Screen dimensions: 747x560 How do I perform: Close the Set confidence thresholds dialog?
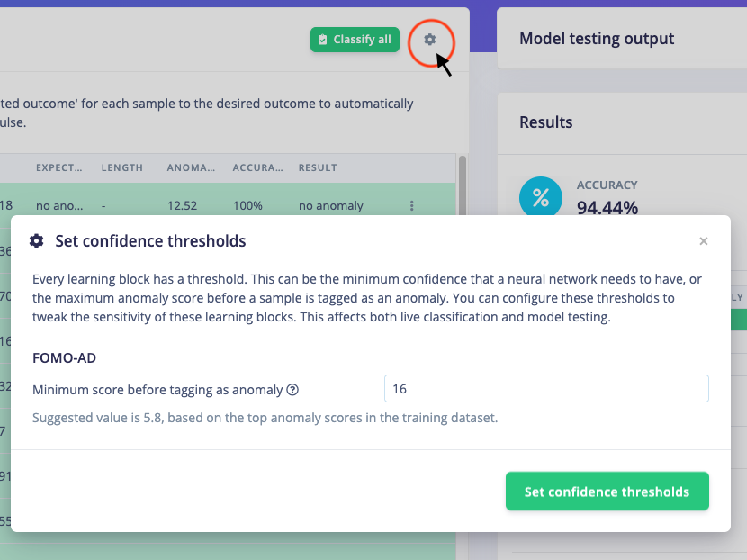tap(703, 241)
